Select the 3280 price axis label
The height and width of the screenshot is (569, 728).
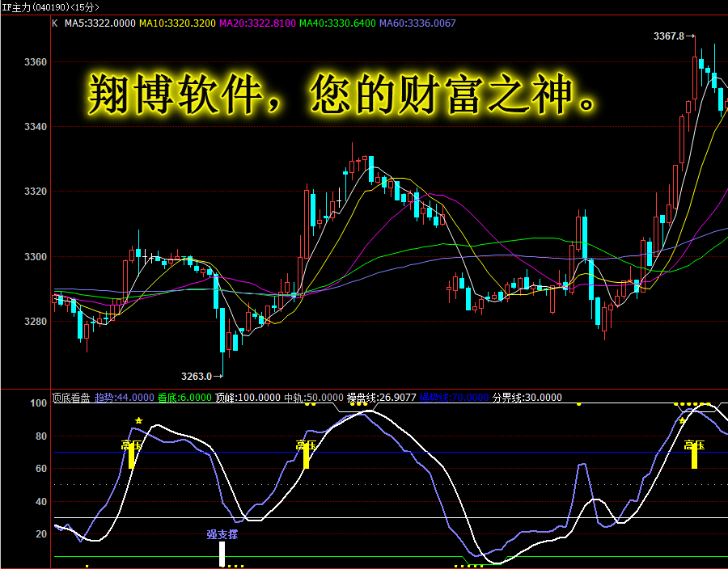point(36,322)
